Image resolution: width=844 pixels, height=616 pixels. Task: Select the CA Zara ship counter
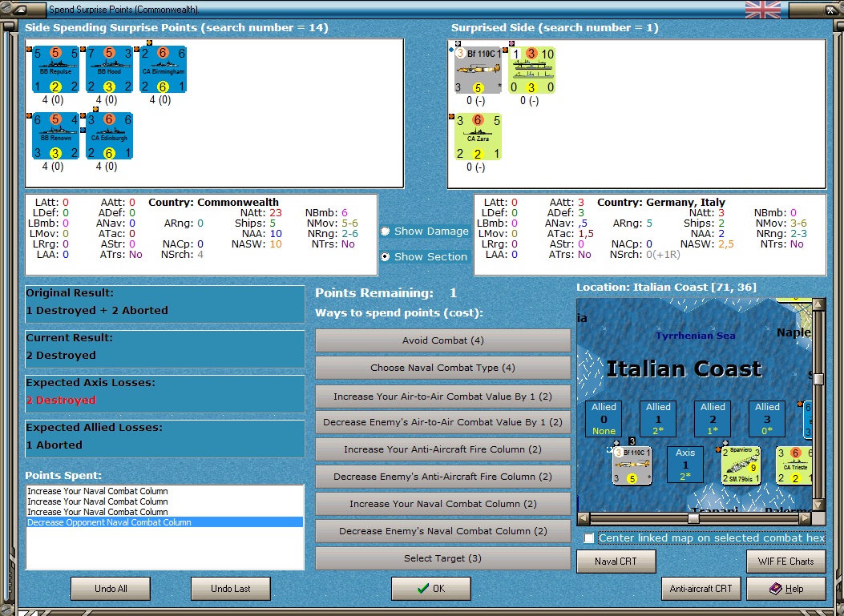click(x=478, y=137)
